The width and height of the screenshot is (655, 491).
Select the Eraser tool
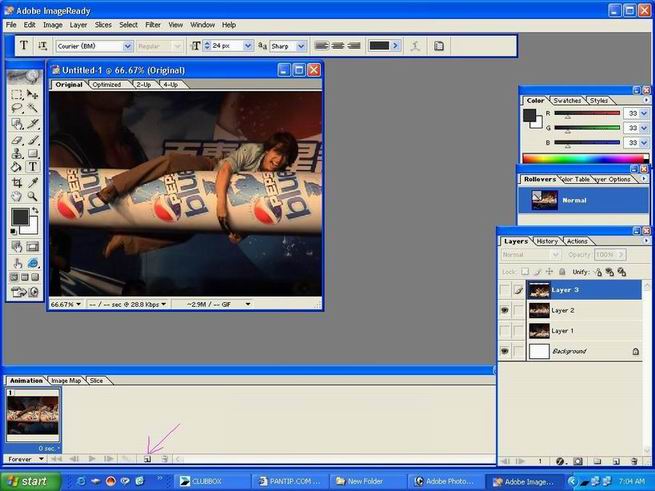click(17, 140)
